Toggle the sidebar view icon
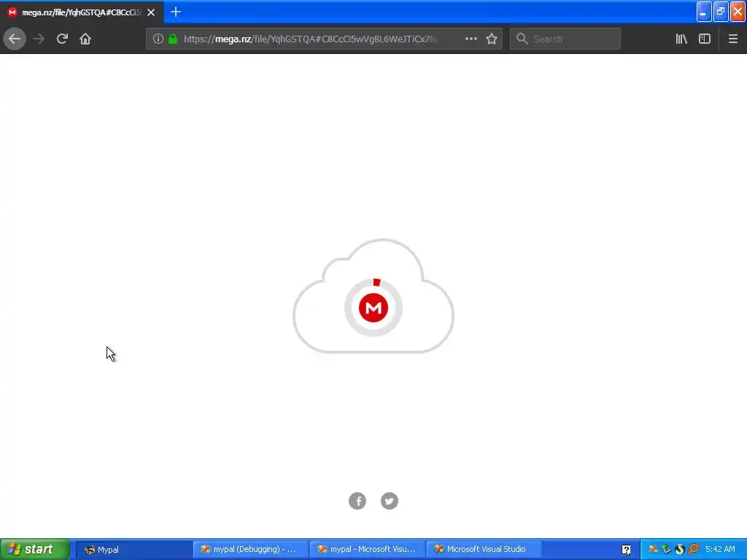 pyautogui.click(x=705, y=39)
